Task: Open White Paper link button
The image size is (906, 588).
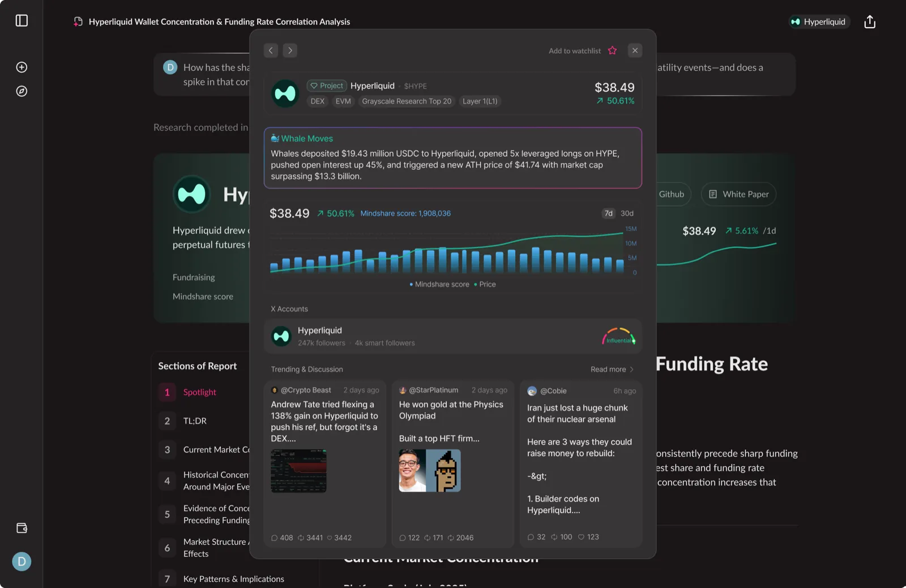Action: pyautogui.click(x=738, y=194)
